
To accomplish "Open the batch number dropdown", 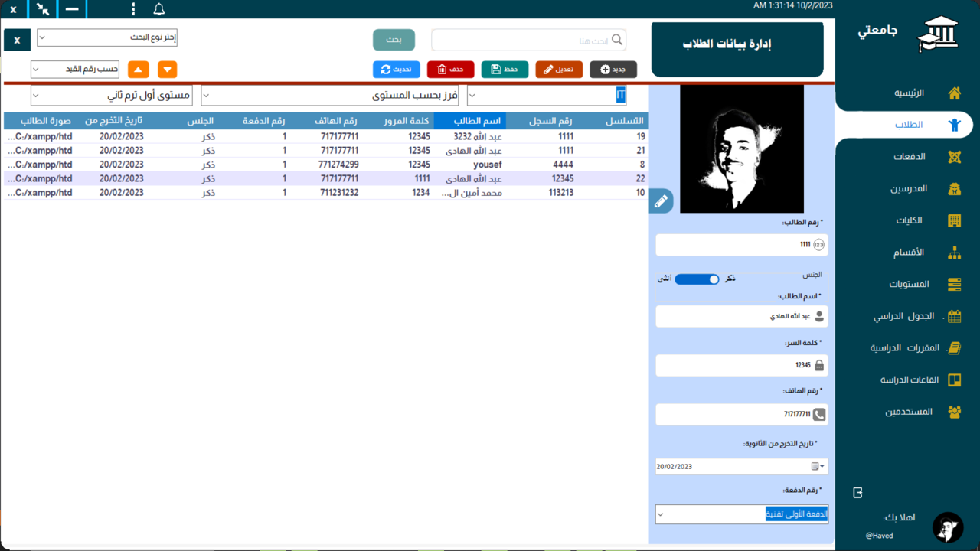I will (x=741, y=514).
